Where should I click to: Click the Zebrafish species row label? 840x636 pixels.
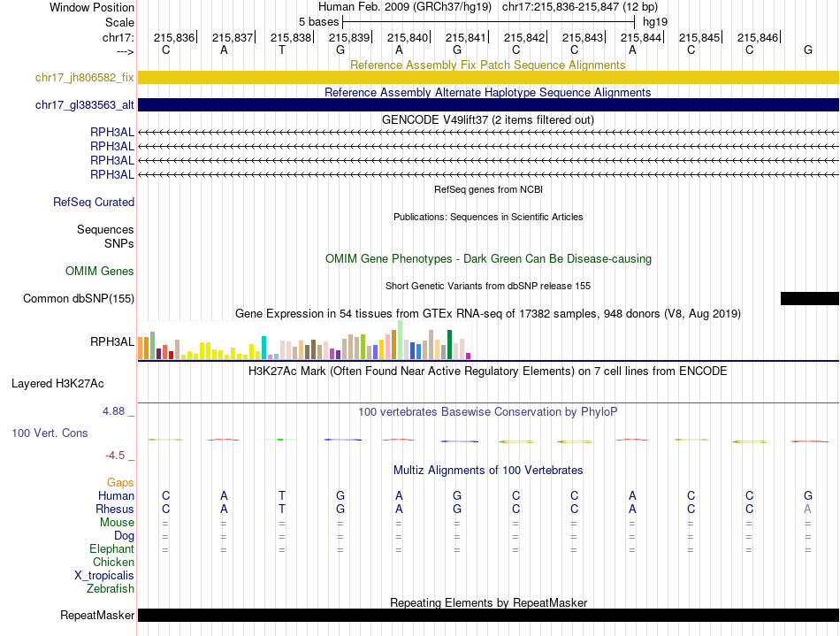pyautogui.click(x=111, y=588)
